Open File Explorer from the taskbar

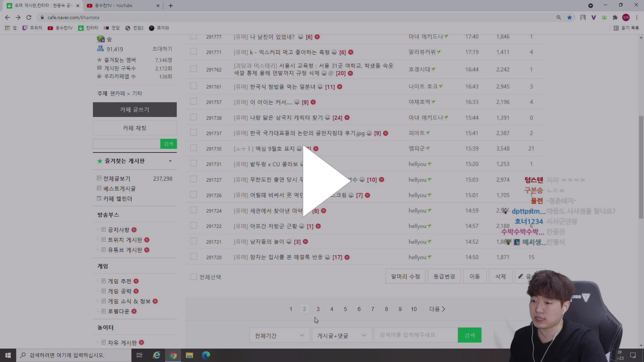coord(189,355)
